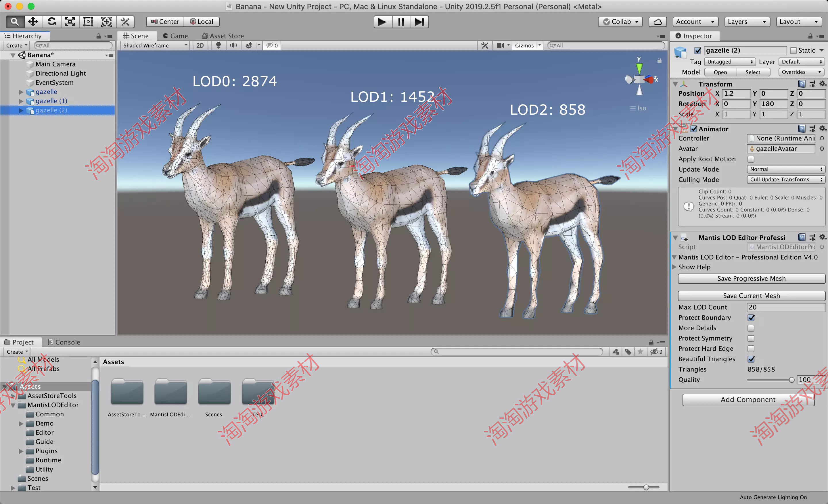Switch to the Game tab

pos(175,36)
